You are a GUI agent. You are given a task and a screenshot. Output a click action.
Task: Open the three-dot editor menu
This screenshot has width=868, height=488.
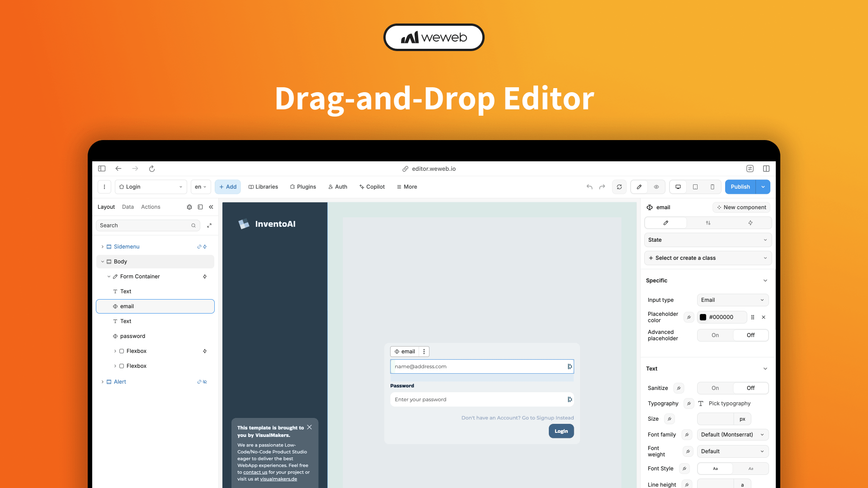(104, 187)
